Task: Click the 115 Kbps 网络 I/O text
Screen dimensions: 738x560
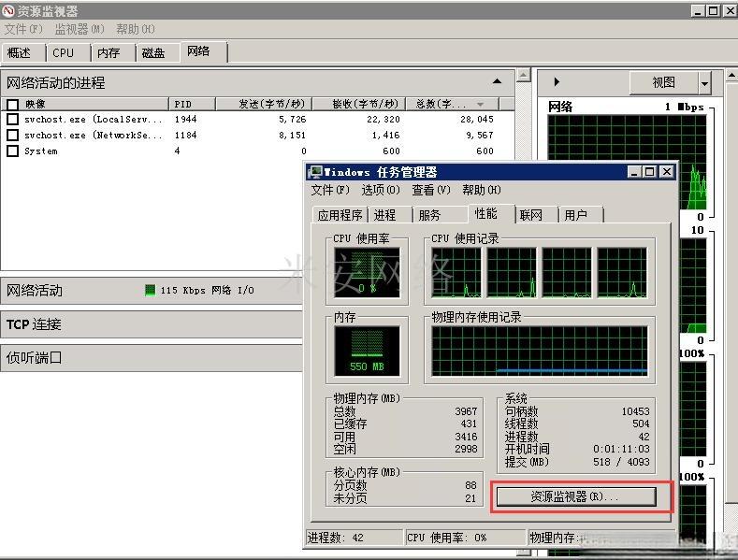Action: 207,291
